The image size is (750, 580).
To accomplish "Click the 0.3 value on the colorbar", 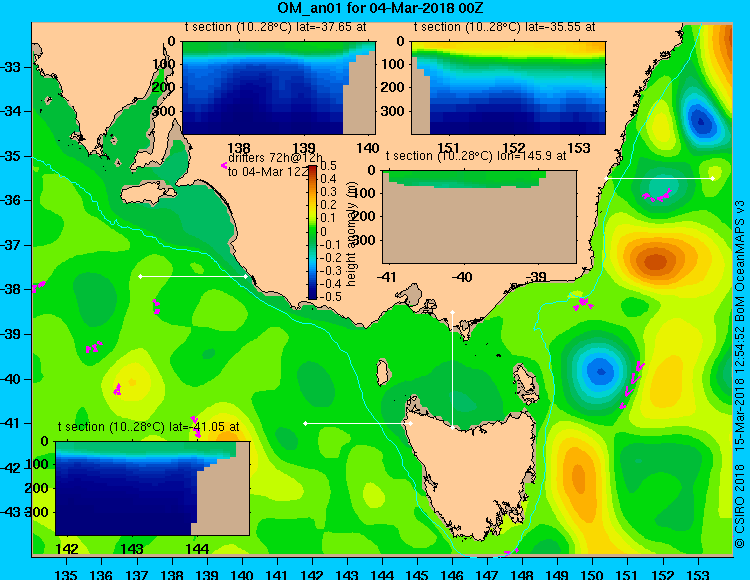I will click(328, 192).
